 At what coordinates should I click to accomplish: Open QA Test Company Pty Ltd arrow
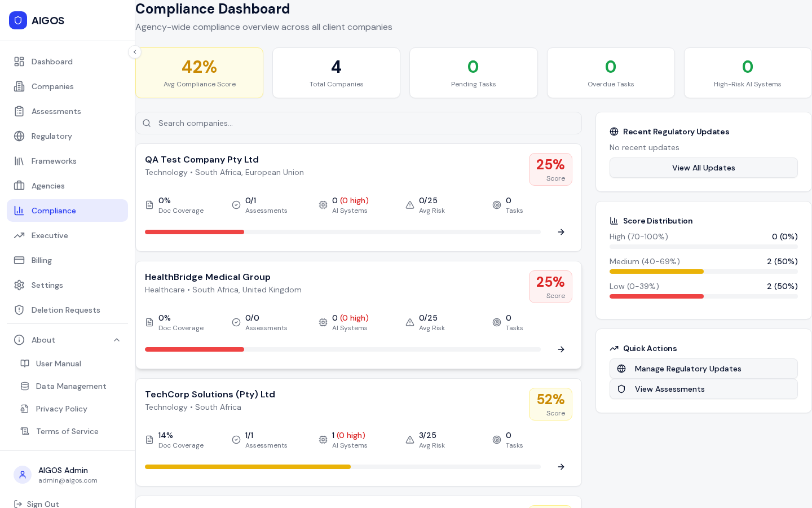[561, 232]
